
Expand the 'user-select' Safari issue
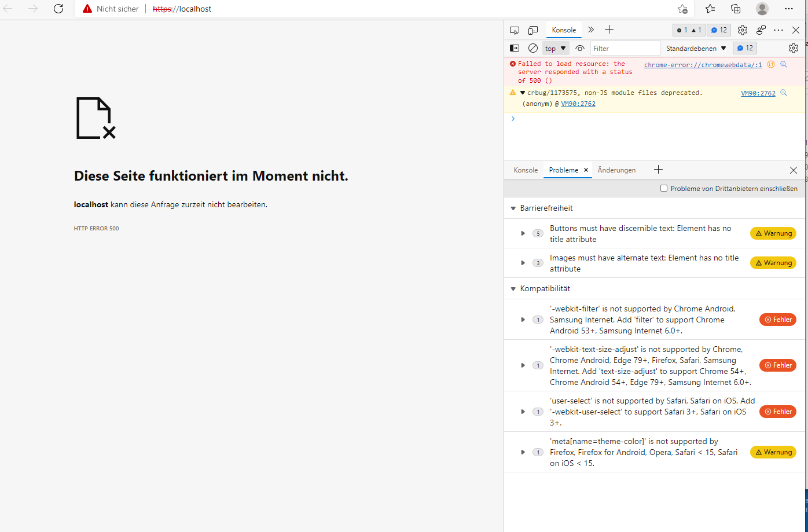(523, 412)
